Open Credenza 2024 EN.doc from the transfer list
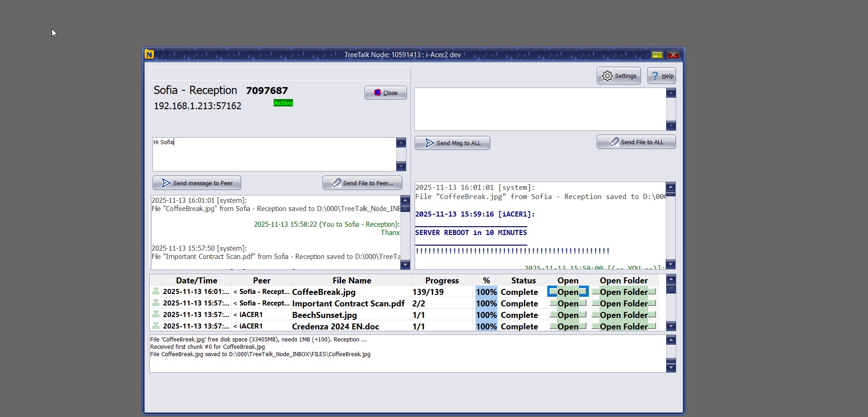868x417 pixels. [567, 326]
